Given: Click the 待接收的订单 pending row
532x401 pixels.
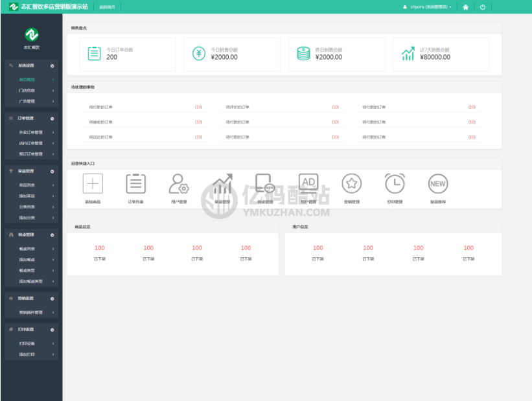Looking at the screenshot, I should [x=146, y=122].
